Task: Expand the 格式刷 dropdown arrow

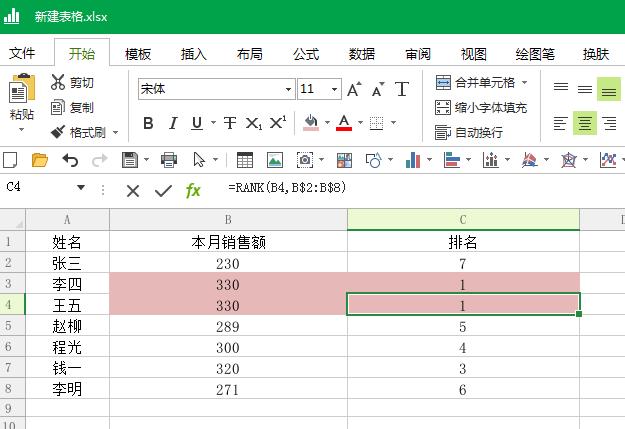Action: pyautogui.click(x=116, y=132)
